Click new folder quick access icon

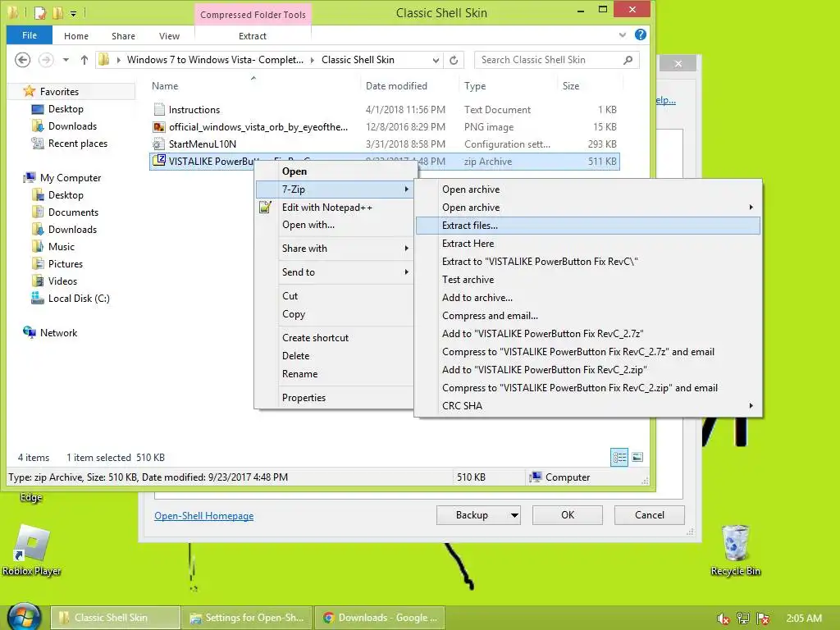58,12
